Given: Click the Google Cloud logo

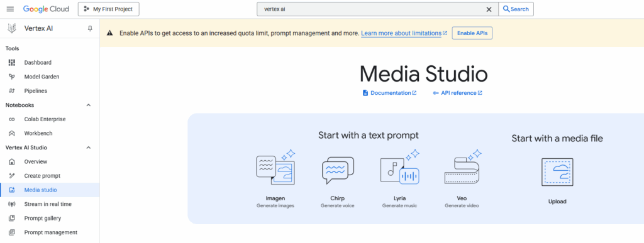Looking at the screenshot, I should pyautogui.click(x=46, y=9).
